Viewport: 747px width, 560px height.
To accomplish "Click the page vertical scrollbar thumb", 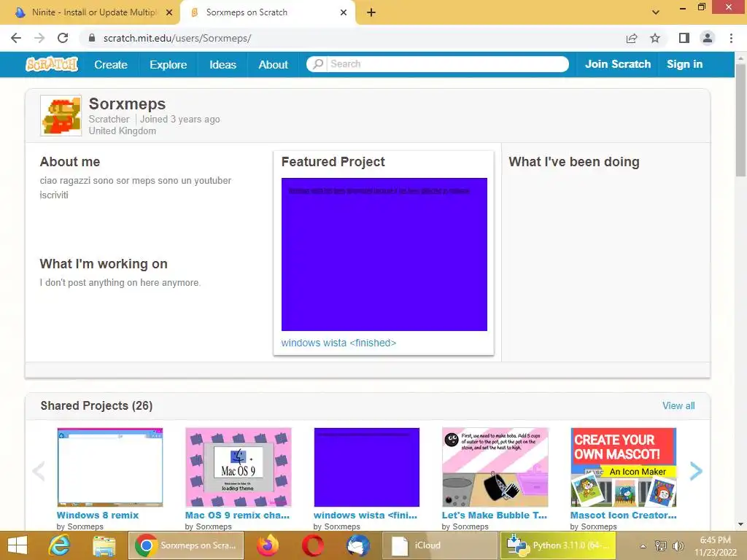I will tap(740, 119).
